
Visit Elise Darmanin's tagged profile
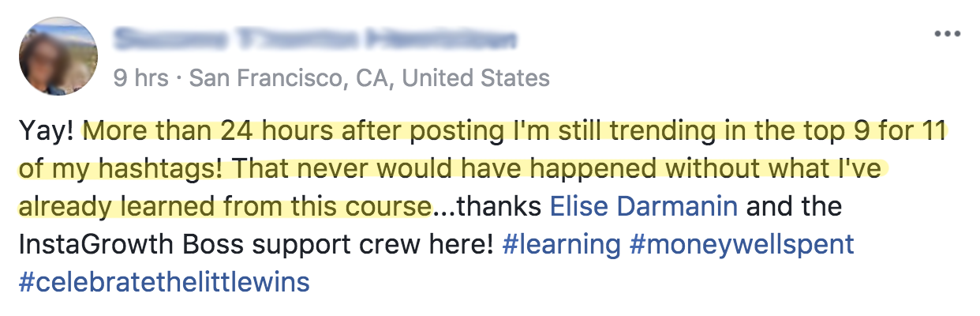tap(644, 206)
